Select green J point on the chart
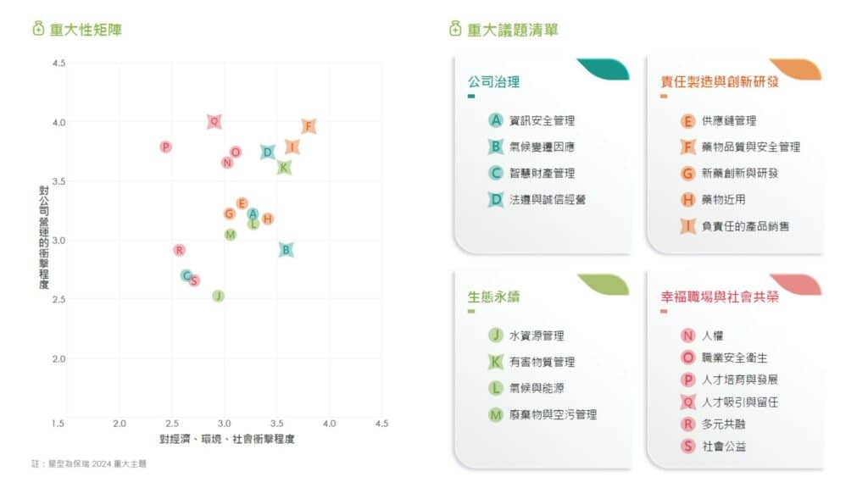The height and width of the screenshot is (488, 868). click(218, 296)
